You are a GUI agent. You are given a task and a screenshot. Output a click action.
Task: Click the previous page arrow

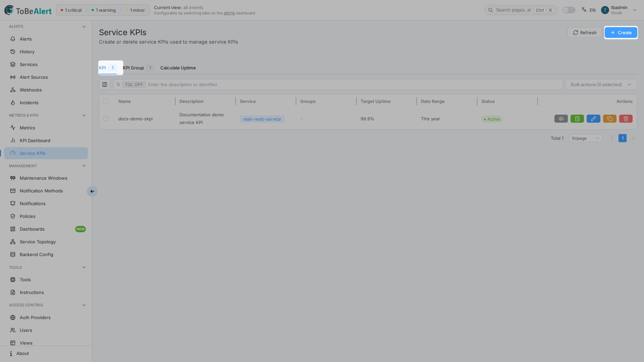611,138
